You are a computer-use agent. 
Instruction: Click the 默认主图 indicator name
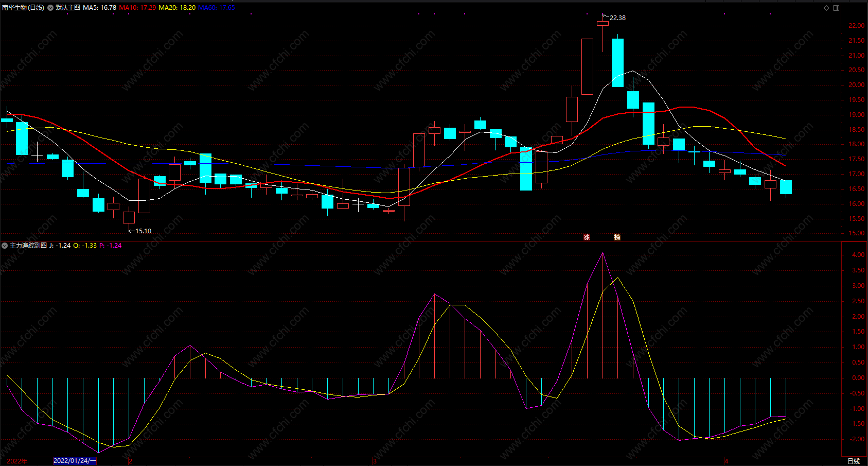[x=68, y=8]
